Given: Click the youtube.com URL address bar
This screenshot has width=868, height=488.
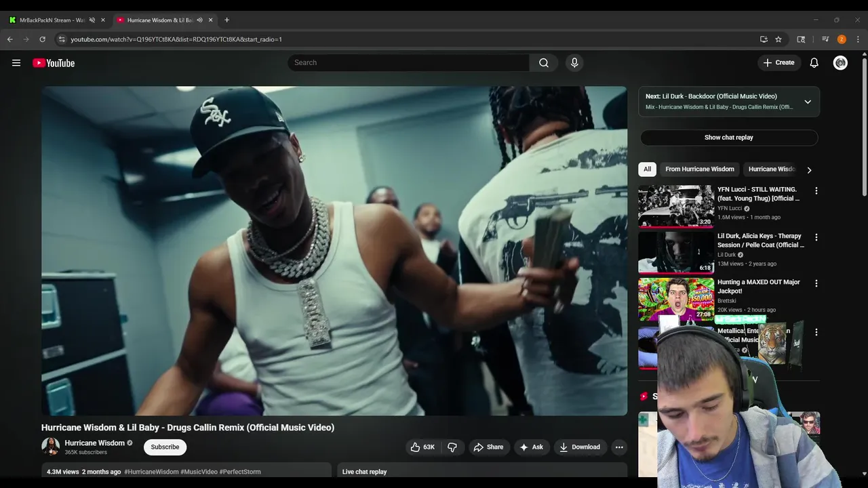Looking at the screenshot, I should point(176,39).
